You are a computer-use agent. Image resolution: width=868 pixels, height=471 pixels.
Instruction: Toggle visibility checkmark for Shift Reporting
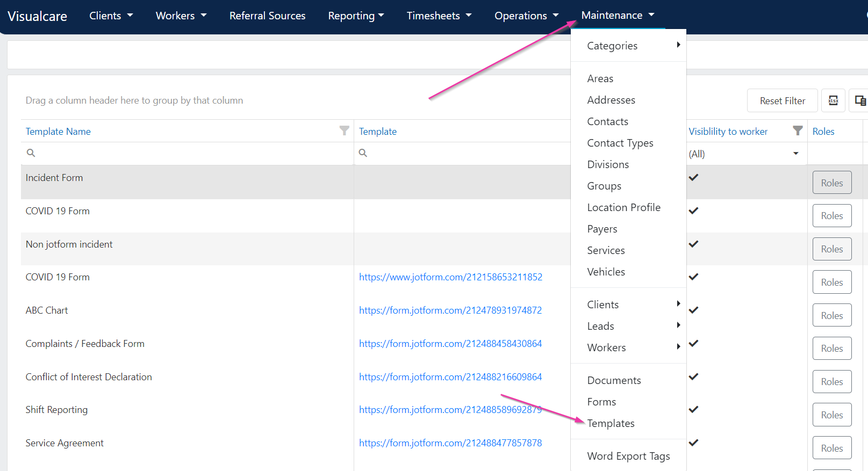tap(694, 409)
